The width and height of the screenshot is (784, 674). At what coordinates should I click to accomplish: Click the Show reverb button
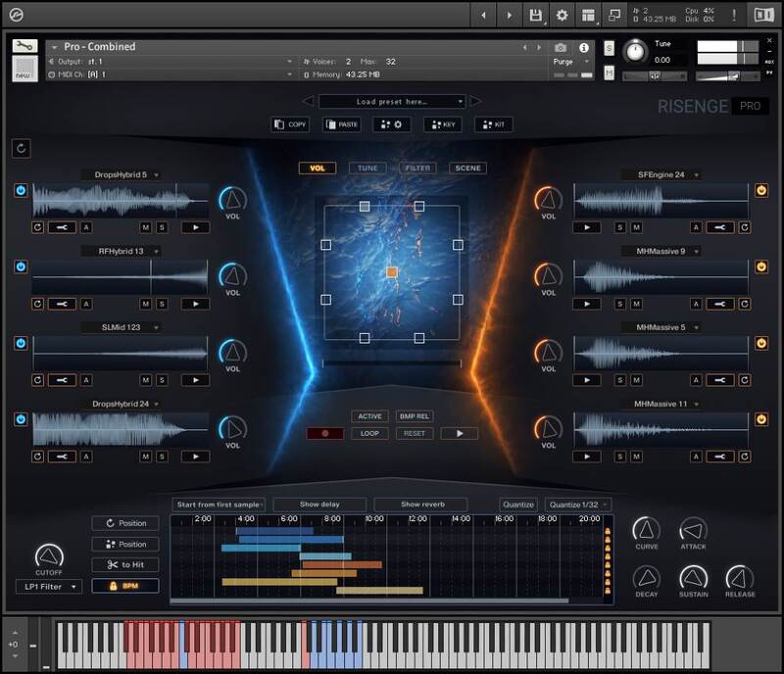[x=420, y=505]
